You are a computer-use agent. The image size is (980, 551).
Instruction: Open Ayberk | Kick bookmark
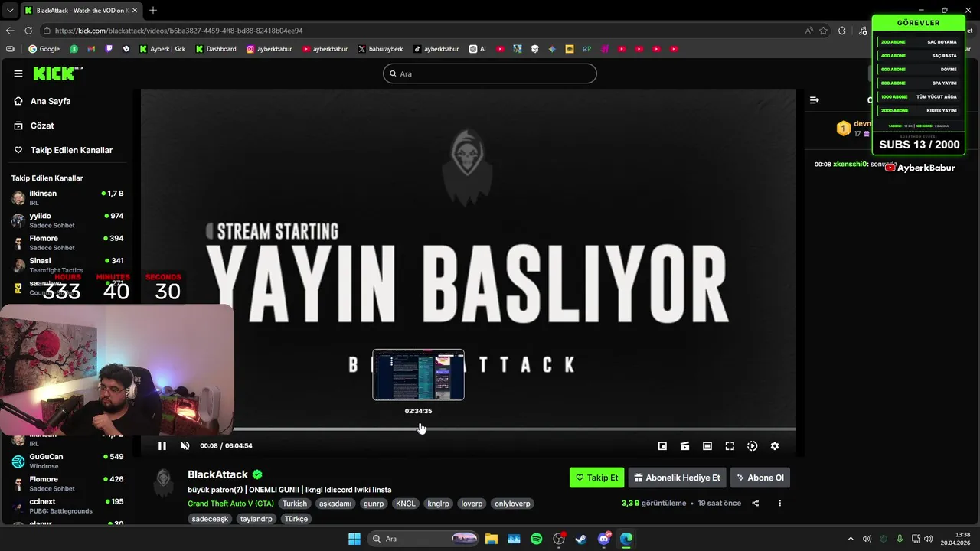(162, 49)
